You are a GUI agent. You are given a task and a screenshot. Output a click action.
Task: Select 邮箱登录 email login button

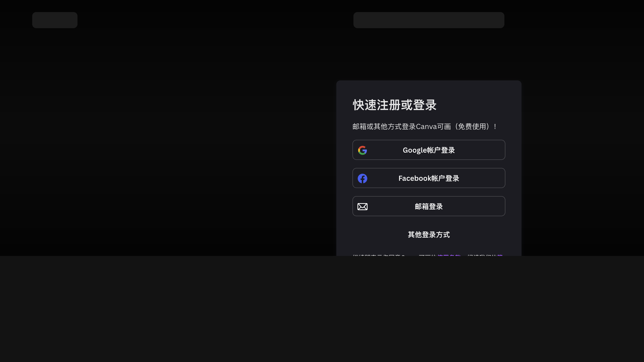[429, 206]
